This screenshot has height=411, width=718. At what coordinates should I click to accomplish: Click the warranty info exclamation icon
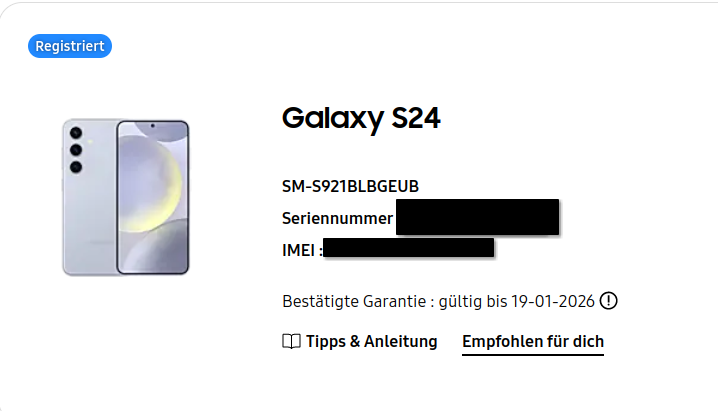609,301
